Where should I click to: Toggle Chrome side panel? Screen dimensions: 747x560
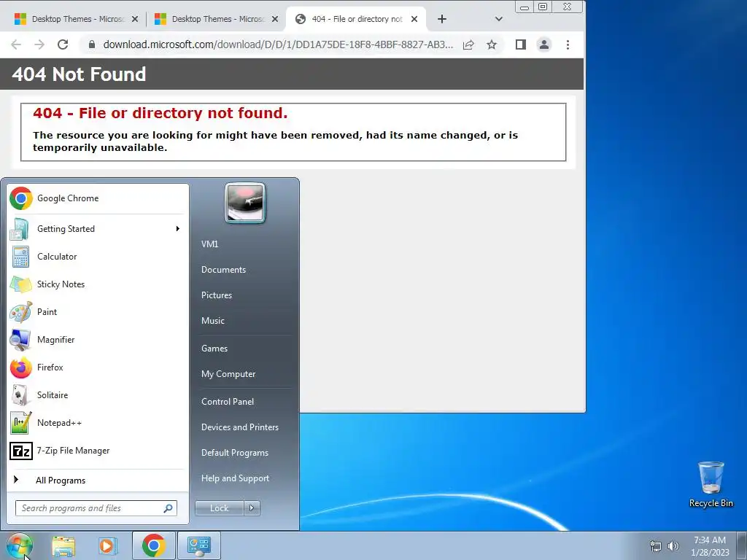[521, 44]
